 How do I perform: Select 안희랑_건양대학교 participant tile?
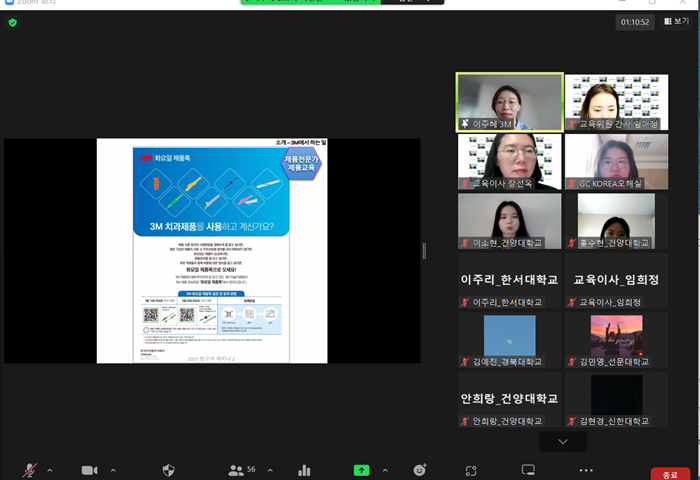510,399
